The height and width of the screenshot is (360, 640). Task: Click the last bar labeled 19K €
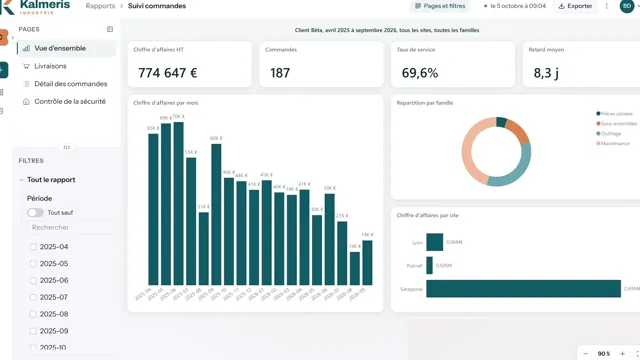tap(367, 262)
